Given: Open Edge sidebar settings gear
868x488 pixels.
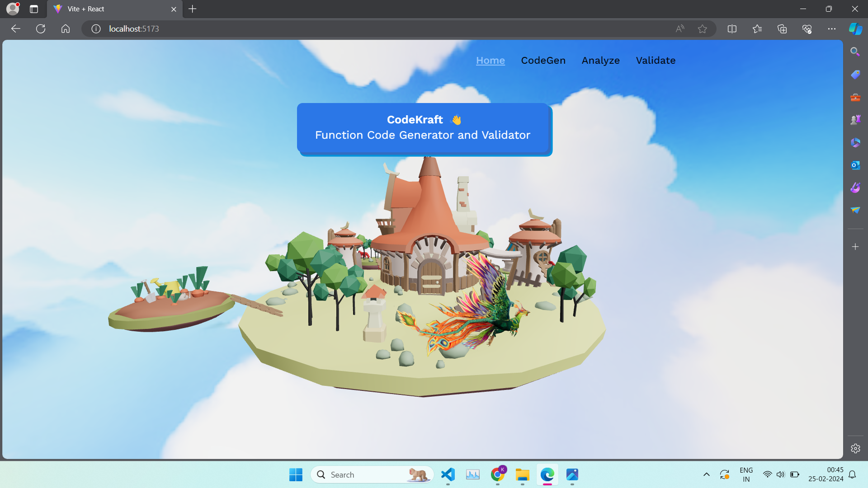Looking at the screenshot, I should (x=855, y=449).
